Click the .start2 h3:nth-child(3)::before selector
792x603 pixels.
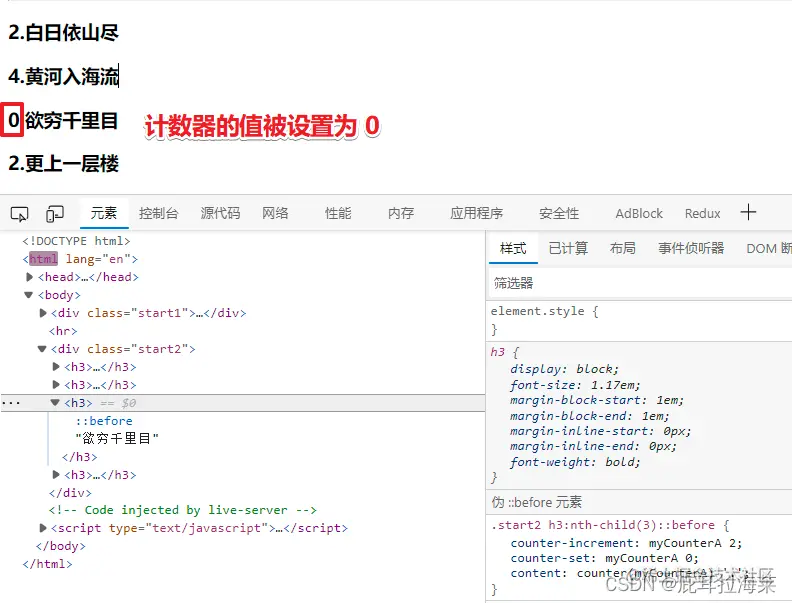click(x=603, y=525)
